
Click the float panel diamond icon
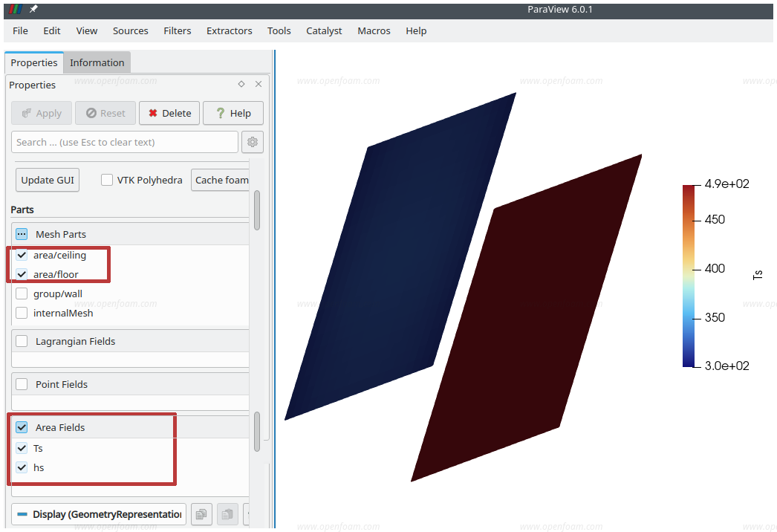[x=241, y=84]
